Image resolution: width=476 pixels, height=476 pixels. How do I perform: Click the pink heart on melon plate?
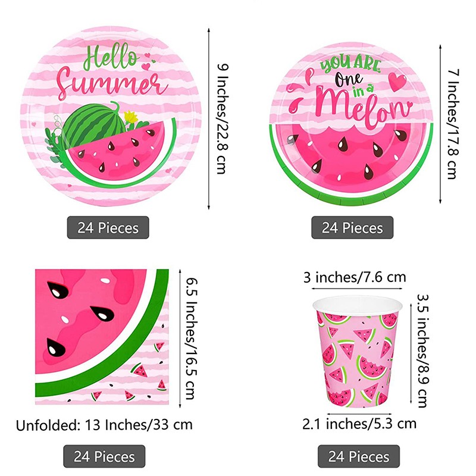pyautogui.click(x=397, y=82)
